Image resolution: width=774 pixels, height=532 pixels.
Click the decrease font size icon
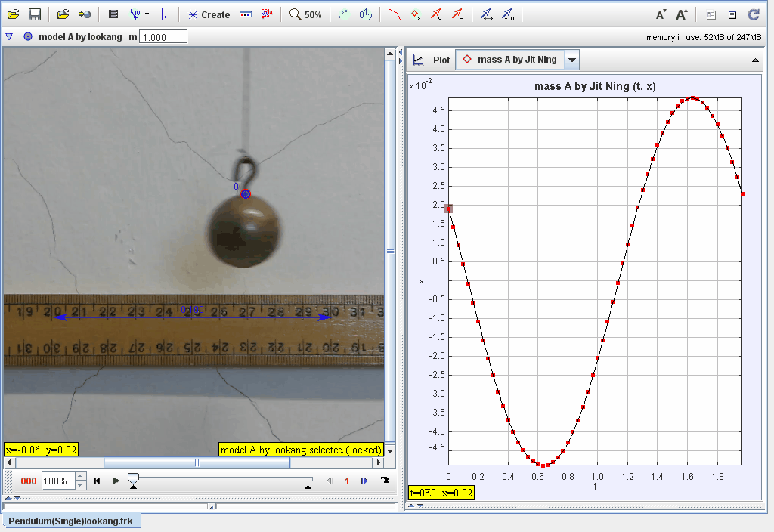click(661, 15)
